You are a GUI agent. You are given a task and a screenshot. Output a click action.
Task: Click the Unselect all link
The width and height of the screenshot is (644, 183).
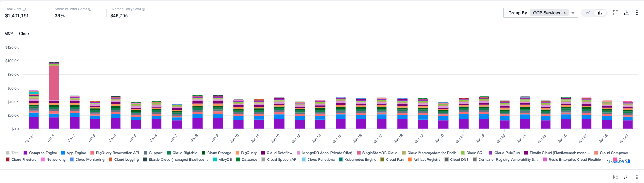pos(618,162)
